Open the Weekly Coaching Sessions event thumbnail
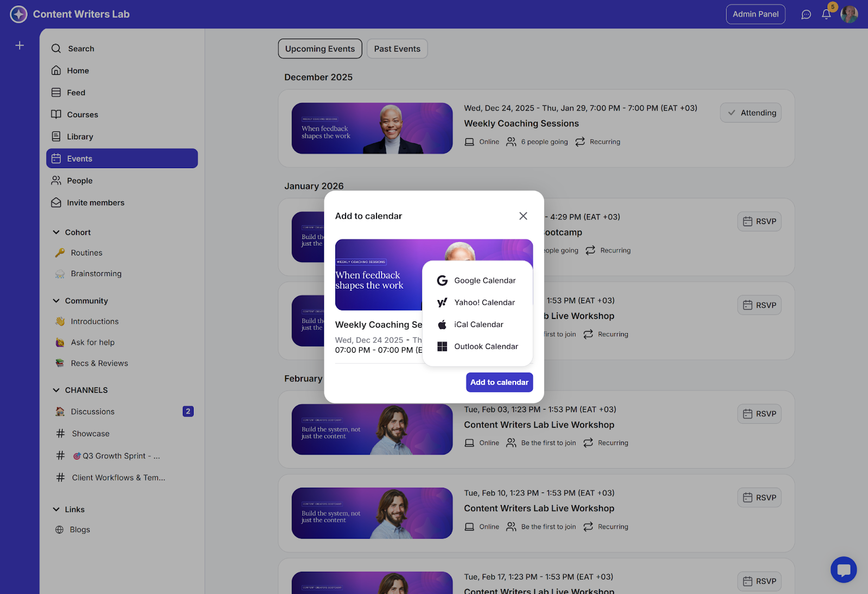 (x=372, y=129)
